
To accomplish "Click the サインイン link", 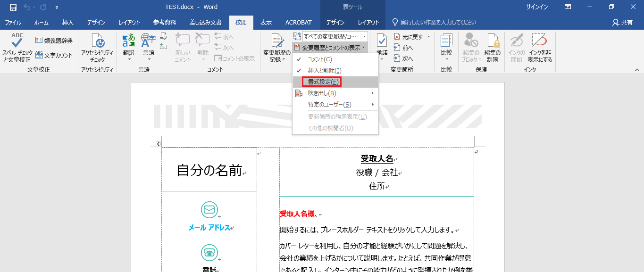I will 536,7.
